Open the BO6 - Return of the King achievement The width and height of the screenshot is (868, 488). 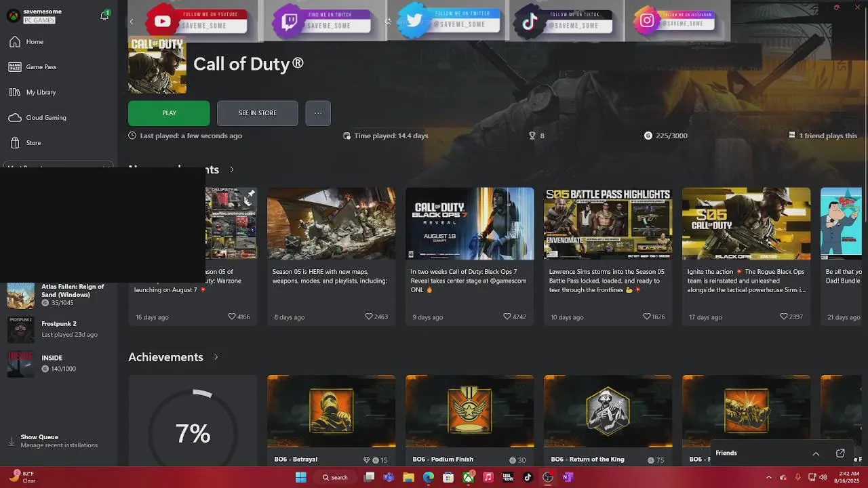pyautogui.click(x=608, y=420)
